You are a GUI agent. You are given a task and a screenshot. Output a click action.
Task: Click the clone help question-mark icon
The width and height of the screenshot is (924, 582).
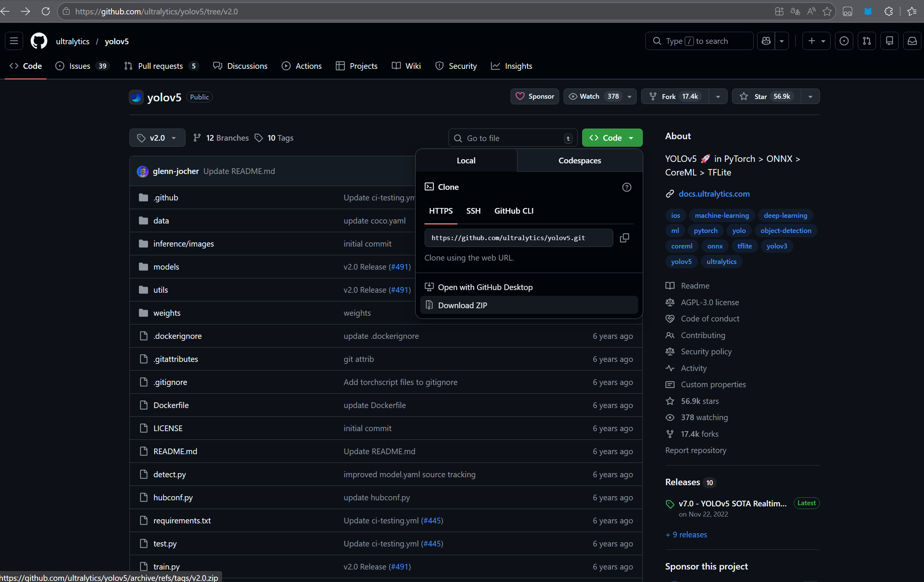coord(626,187)
